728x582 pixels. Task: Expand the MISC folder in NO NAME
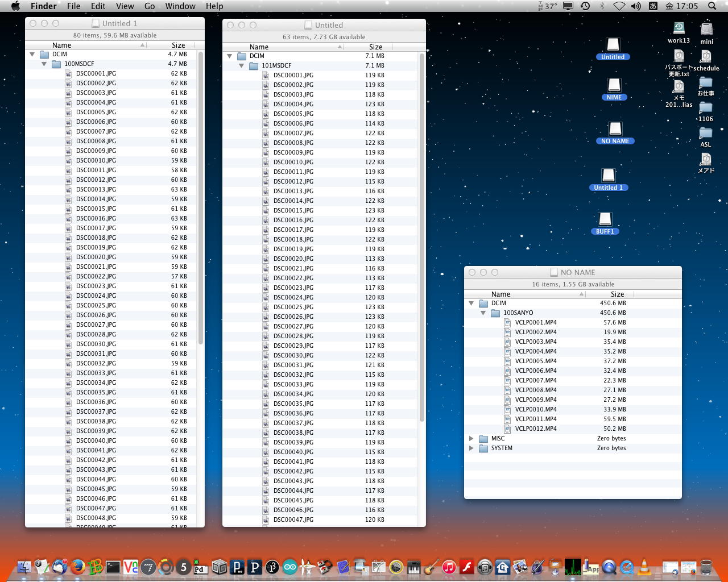click(471, 439)
